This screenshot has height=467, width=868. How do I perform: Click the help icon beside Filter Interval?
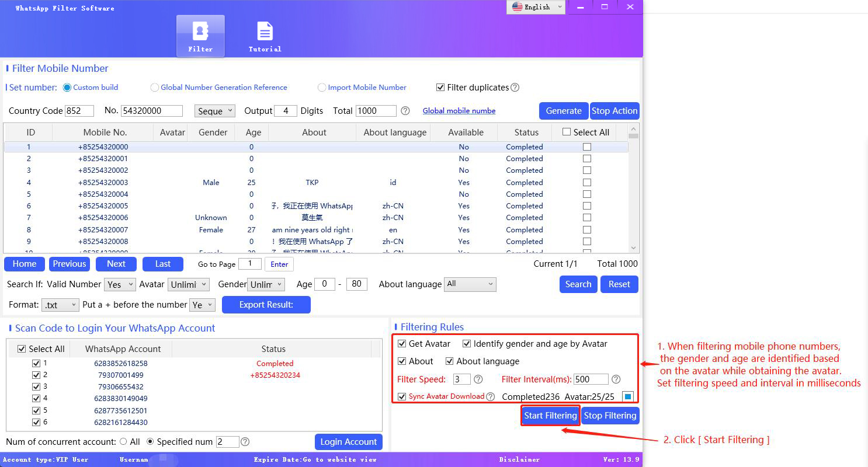click(x=616, y=379)
